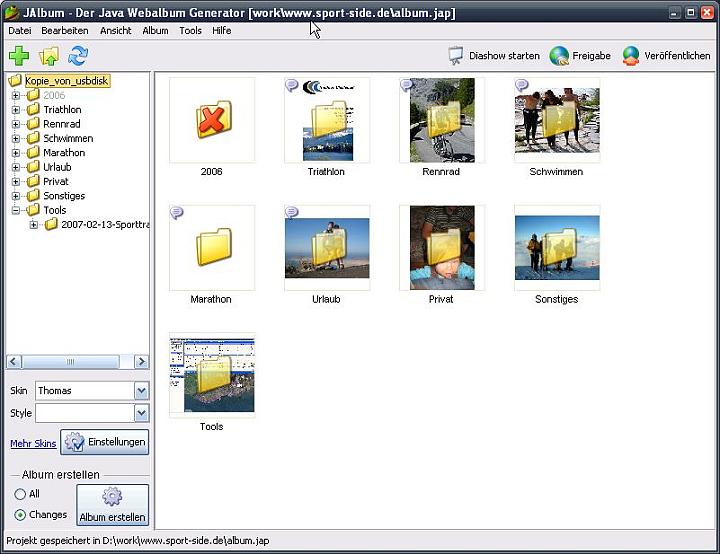Click the Tools folder icon in tree
The image size is (720, 554).
click(x=33, y=210)
